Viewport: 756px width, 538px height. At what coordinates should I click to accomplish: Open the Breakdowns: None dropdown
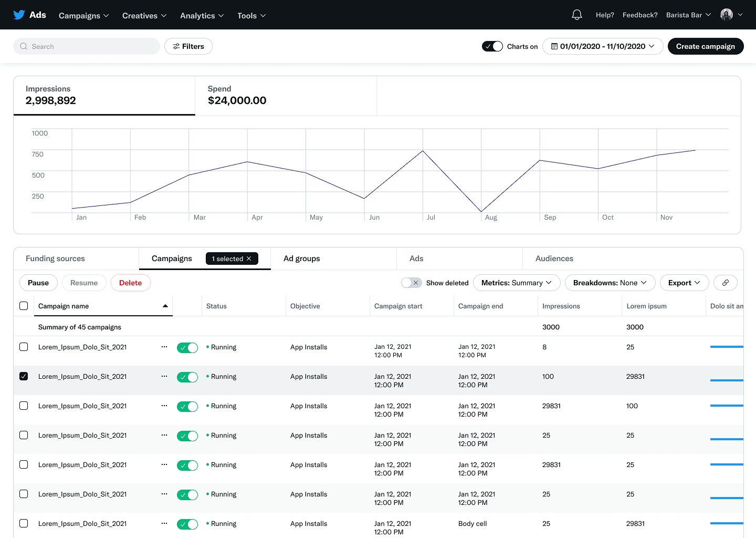click(x=610, y=283)
